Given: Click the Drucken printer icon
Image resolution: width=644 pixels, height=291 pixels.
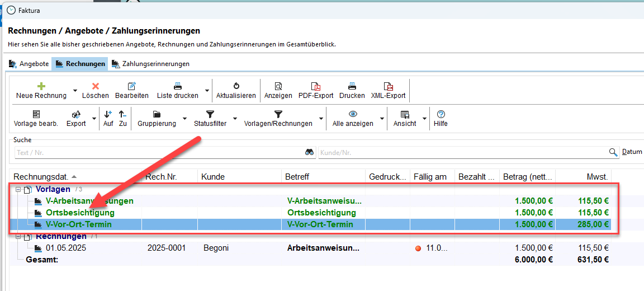Looking at the screenshot, I should point(352,86).
